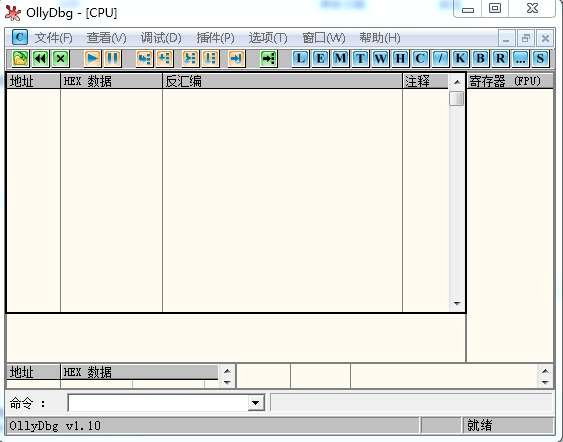Open the Log window with L button
This screenshot has width=563, height=442.
301,59
